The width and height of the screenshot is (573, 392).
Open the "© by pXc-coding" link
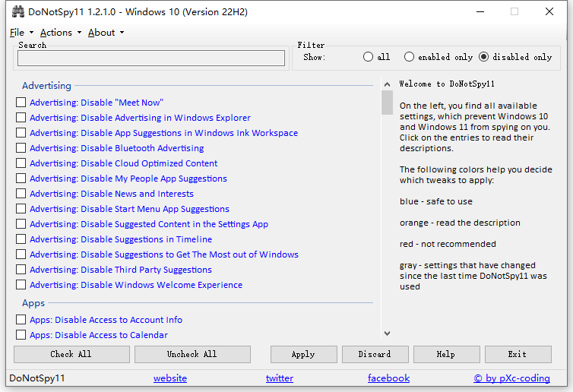(x=511, y=378)
